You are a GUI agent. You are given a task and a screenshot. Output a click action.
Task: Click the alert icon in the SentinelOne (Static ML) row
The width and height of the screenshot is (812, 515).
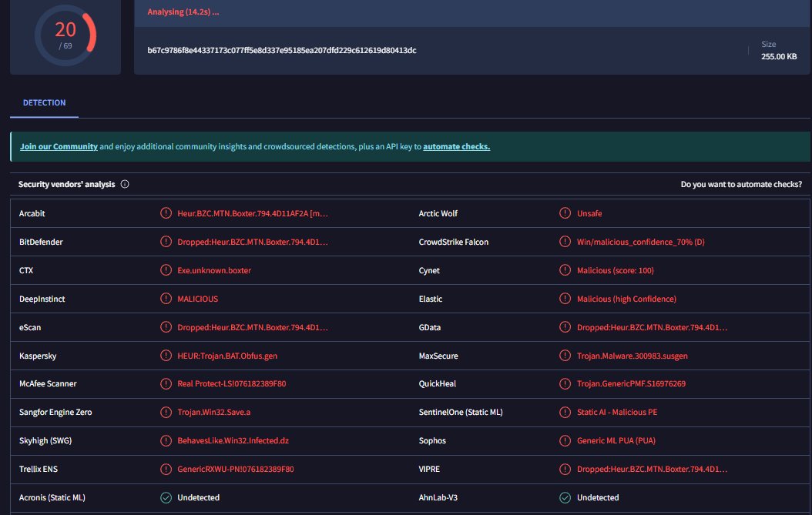pos(565,412)
